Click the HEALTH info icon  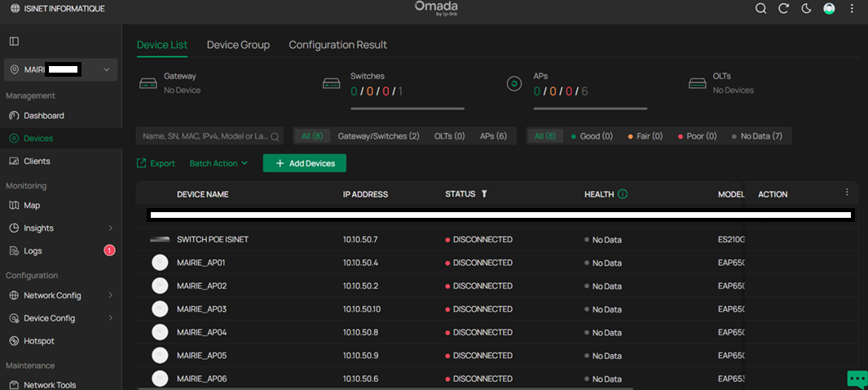(x=622, y=194)
